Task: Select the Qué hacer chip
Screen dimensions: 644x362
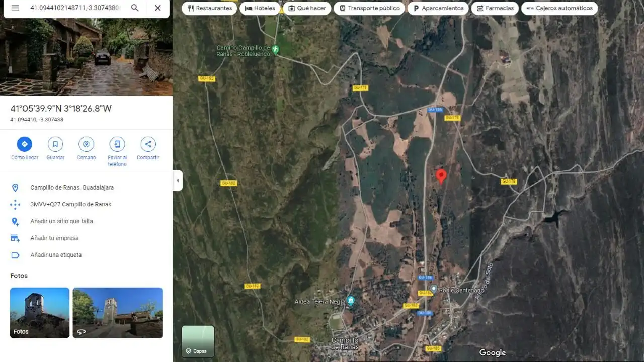Action: click(x=307, y=8)
